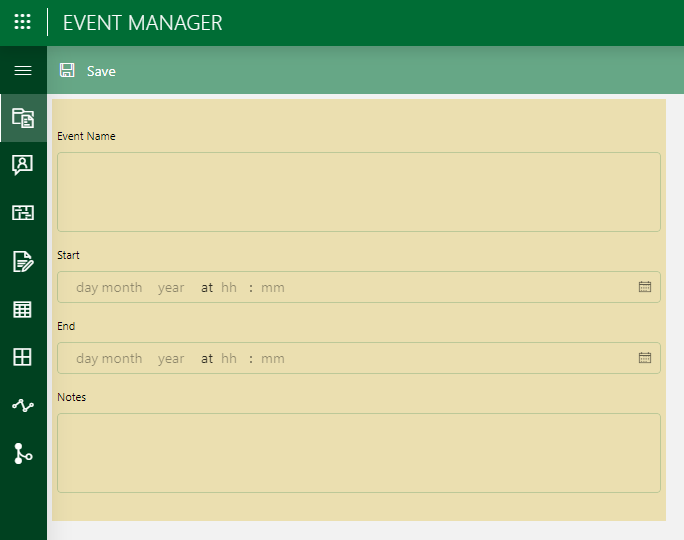Open the floor plan sidebar icon

[x=23, y=212]
